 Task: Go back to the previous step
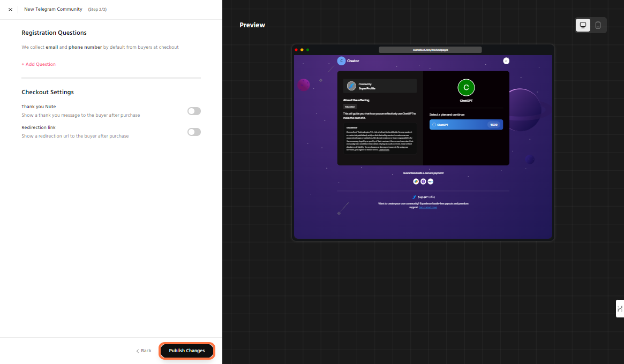coord(144,351)
